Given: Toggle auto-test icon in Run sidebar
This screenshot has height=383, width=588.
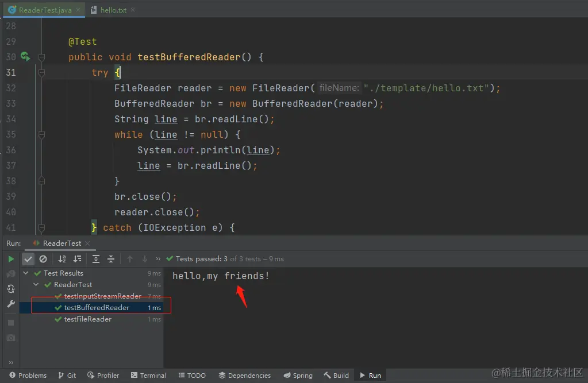Looking at the screenshot, I should coord(11,289).
